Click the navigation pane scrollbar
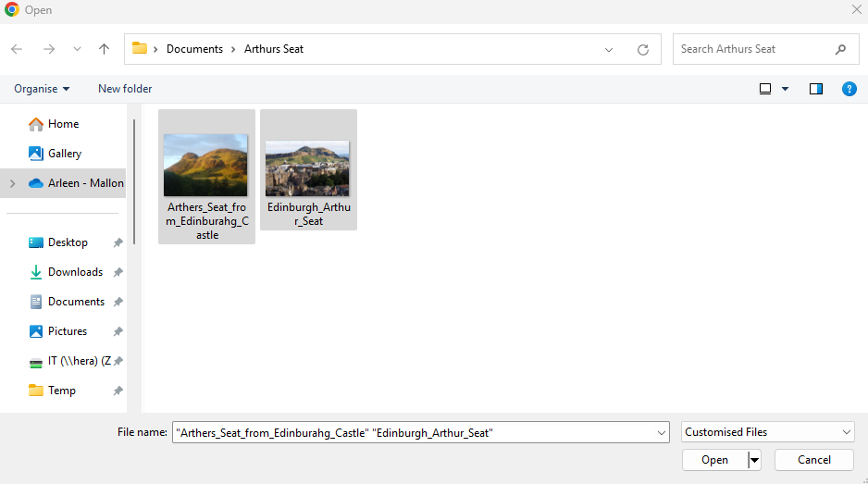The image size is (868, 484). coord(134,181)
